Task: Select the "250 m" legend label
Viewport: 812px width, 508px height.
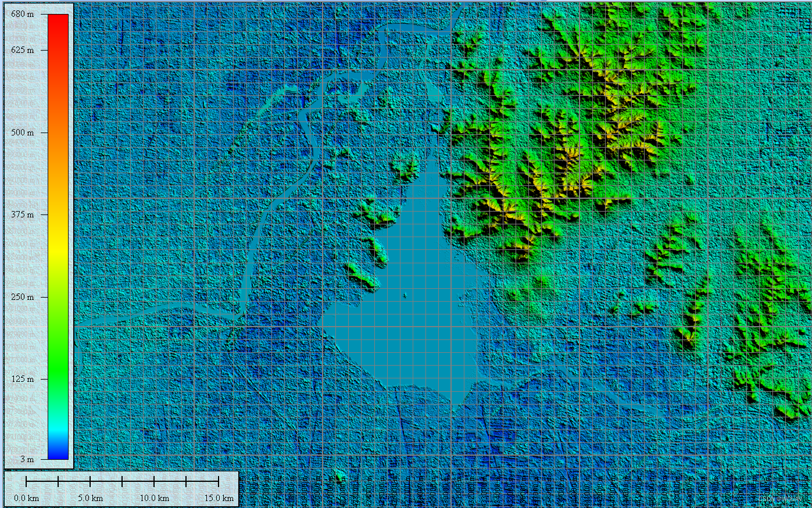Action: pos(22,297)
